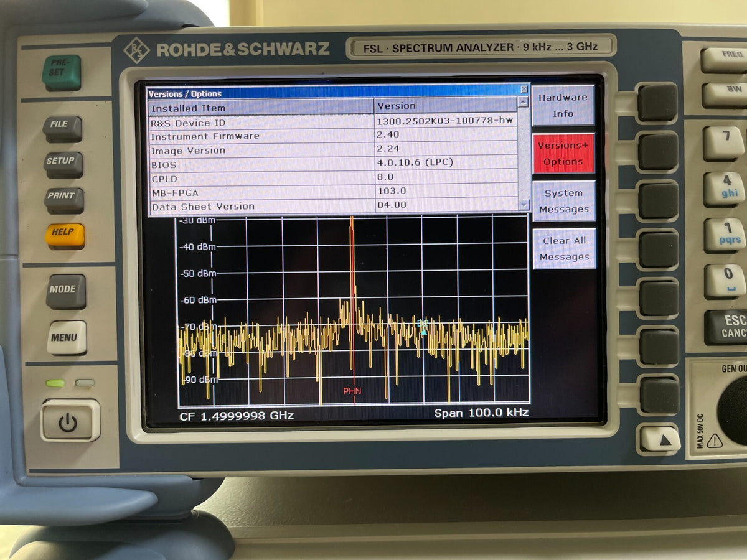Click the FREQ key

(x=725, y=60)
